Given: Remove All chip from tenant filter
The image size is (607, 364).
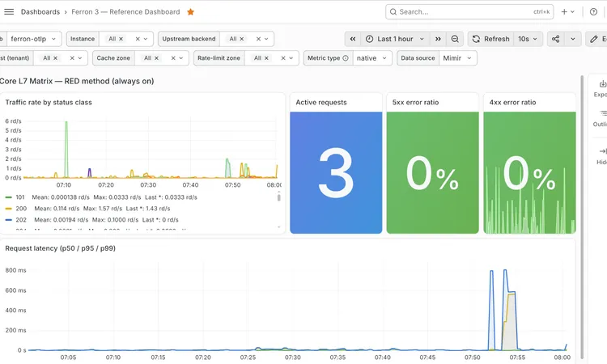Looking at the screenshot, I should [x=55, y=58].
